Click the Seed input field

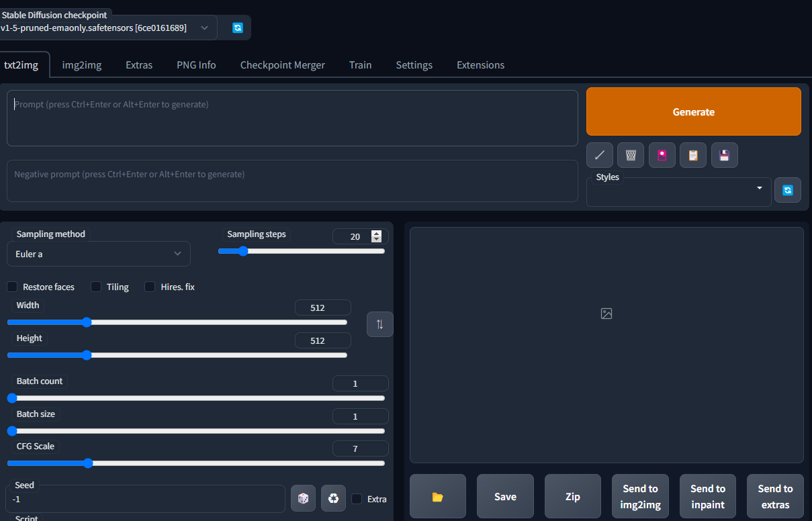[146, 499]
